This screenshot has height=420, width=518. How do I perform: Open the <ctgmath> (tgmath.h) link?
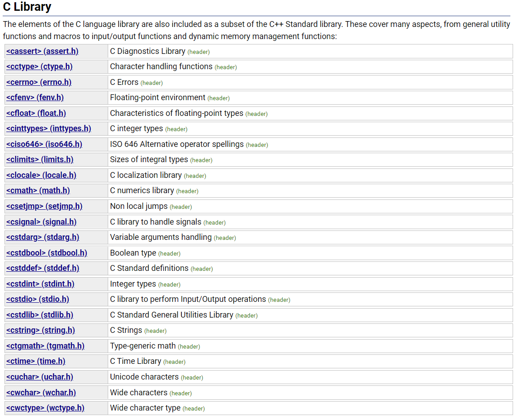45,345
